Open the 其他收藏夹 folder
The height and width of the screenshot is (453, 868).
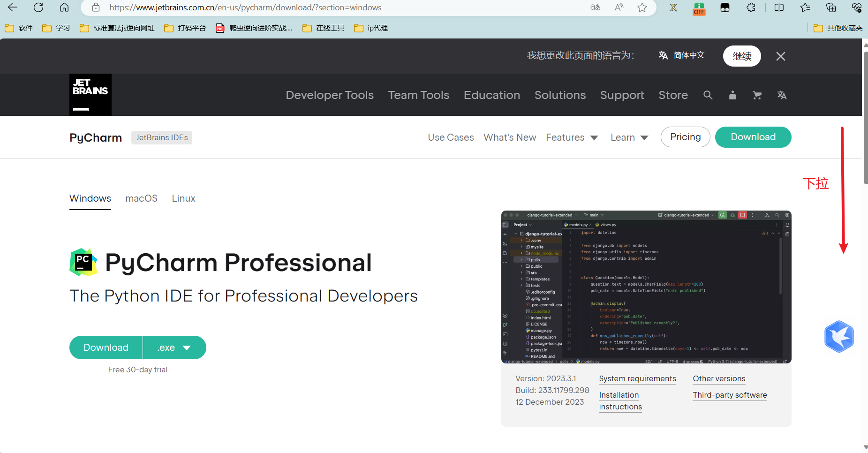tap(838, 28)
